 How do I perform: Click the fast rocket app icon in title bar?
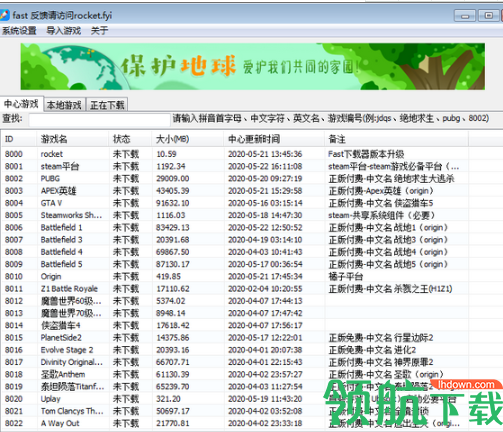(x=5, y=15)
